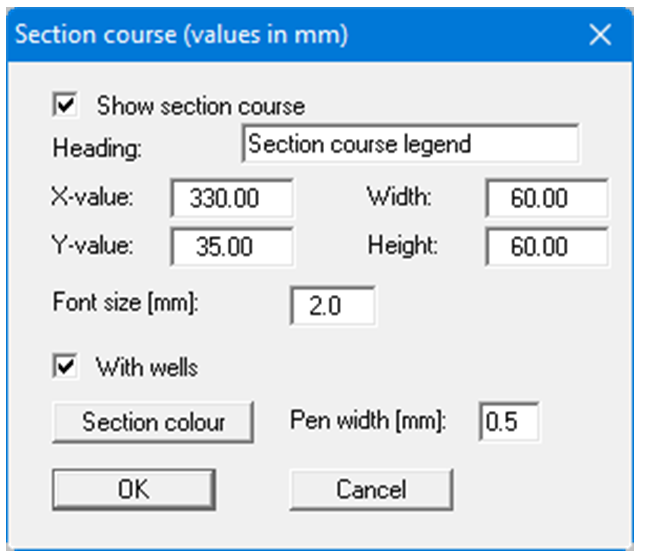Toggle the Show section course checkbox
Viewport: 649px width, 558px height.
coord(68,104)
